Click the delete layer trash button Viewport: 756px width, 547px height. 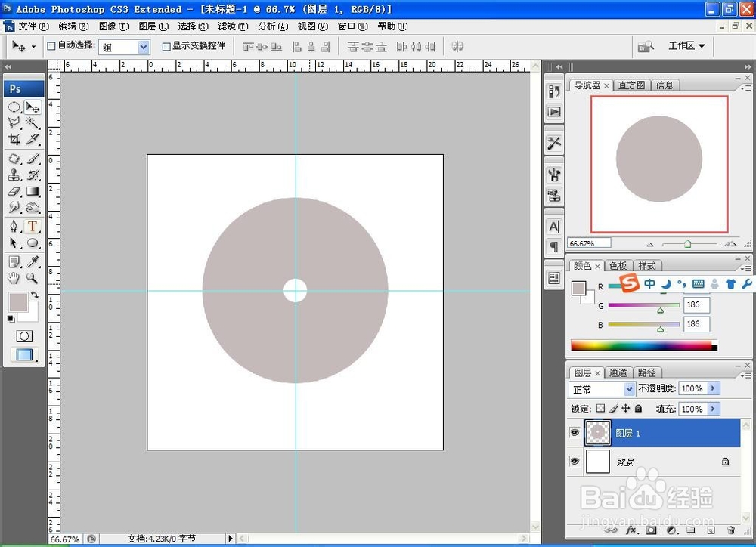(731, 530)
